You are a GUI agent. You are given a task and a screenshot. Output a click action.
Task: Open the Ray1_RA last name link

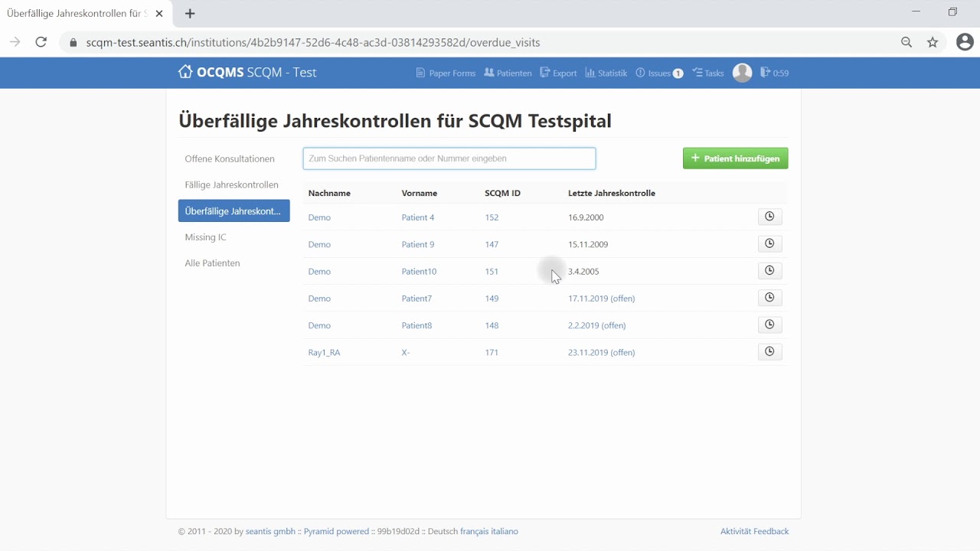[324, 353]
